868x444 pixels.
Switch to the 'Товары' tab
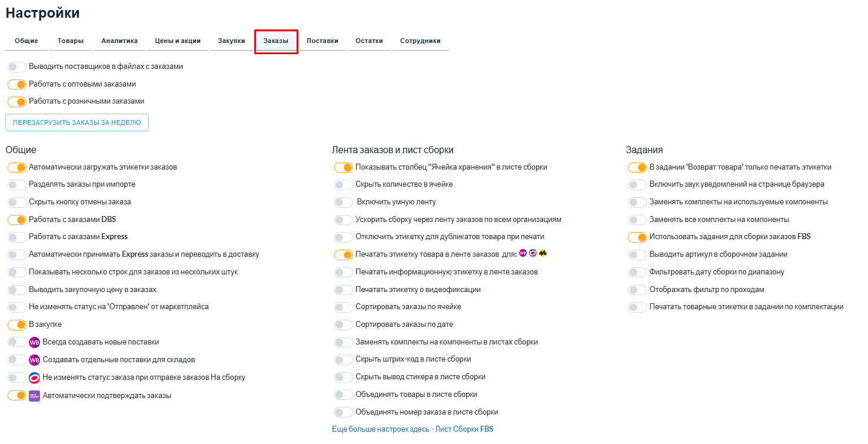tap(70, 41)
